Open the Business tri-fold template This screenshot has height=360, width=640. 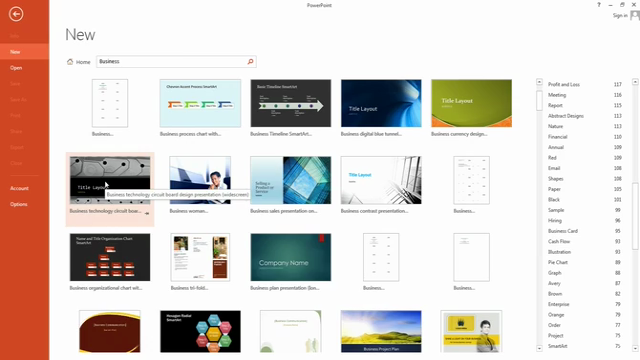tap(200, 257)
